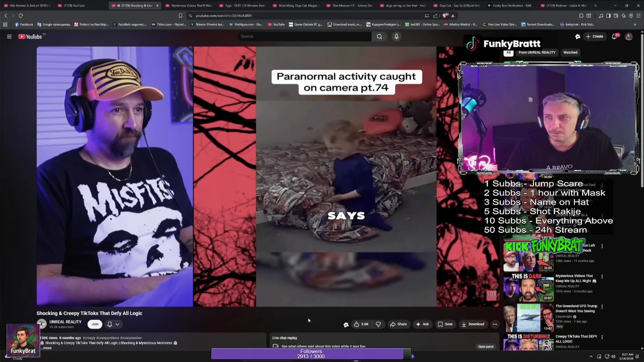Open the live chat replay panel
The width and height of the screenshot is (644, 362).
pos(486,346)
